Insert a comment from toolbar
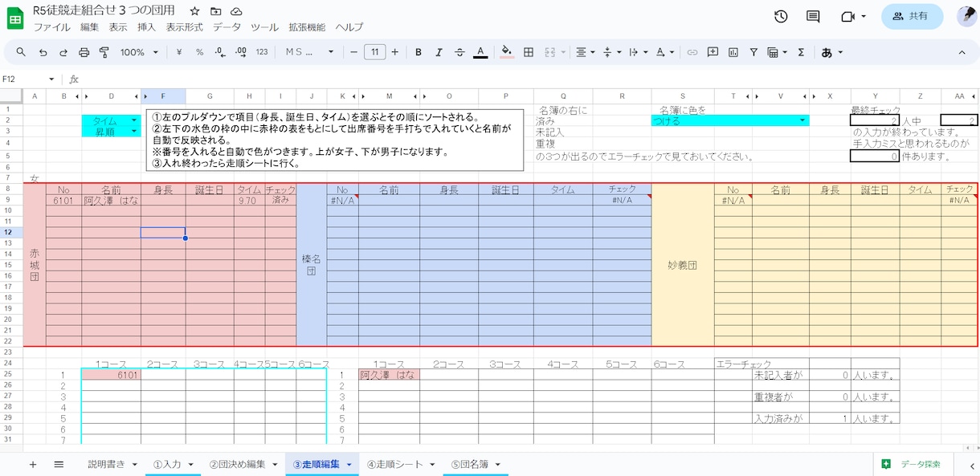This screenshot has height=476, width=980. [713, 52]
